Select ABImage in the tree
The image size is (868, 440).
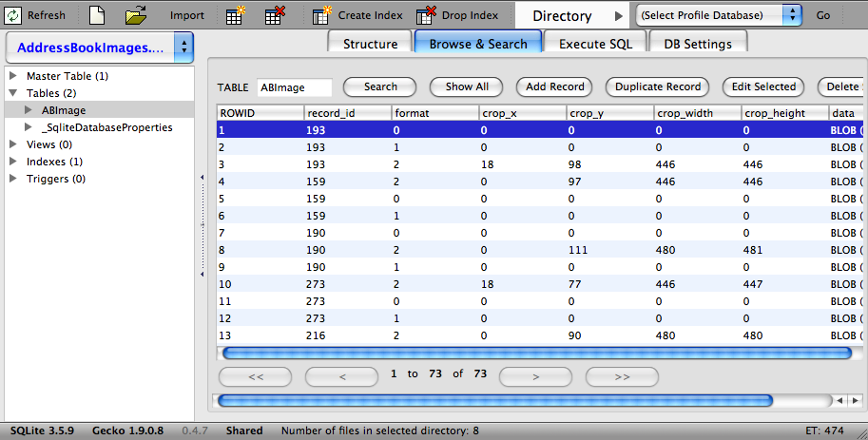click(64, 110)
